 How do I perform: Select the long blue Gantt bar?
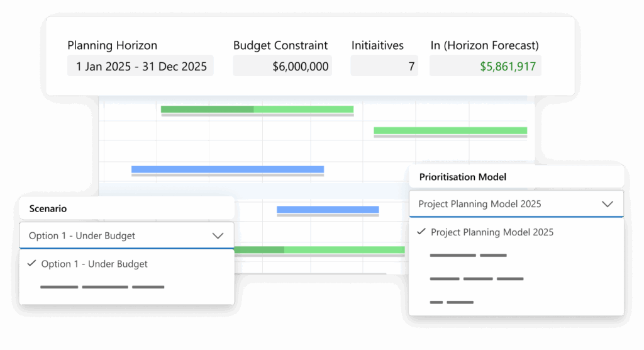click(x=228, y=169)
